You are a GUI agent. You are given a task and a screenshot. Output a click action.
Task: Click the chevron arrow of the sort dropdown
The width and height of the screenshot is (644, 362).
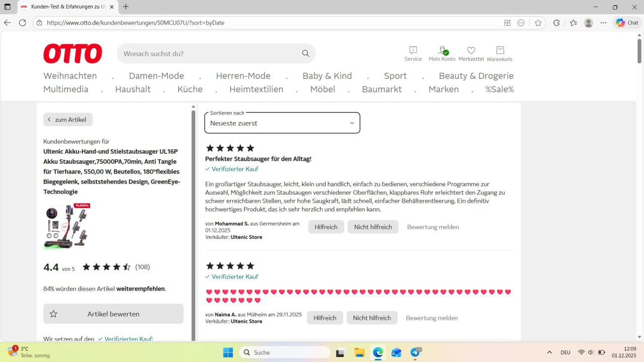click(352, 123)
